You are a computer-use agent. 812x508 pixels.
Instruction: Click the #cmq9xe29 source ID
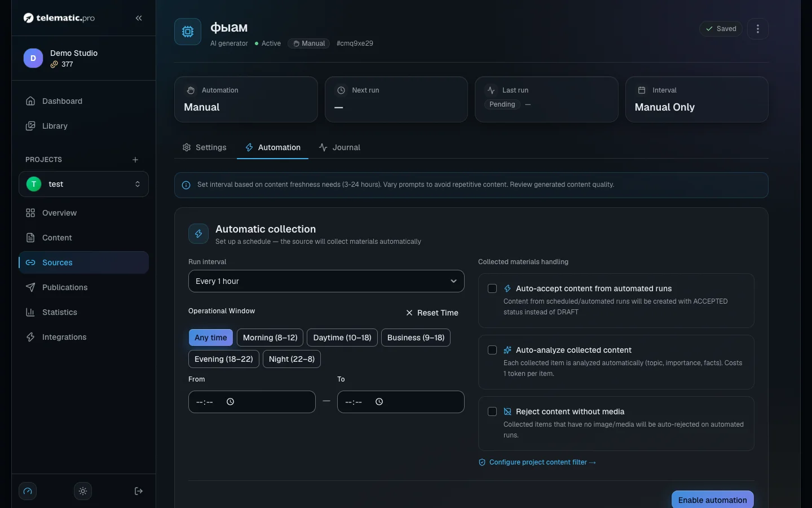pyautogui.click(x=355, y=43)
